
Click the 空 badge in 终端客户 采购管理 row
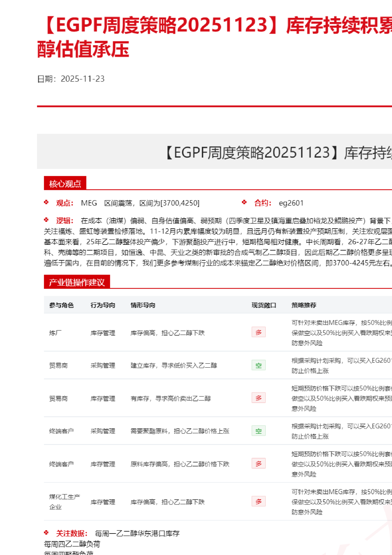258,431
